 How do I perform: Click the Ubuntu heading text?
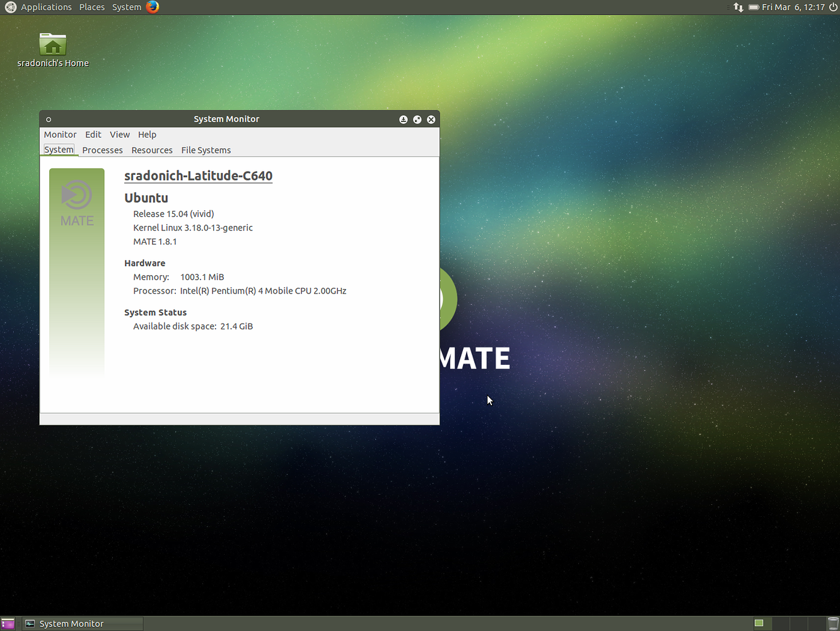pyautogui.click(x=146, y=198)
